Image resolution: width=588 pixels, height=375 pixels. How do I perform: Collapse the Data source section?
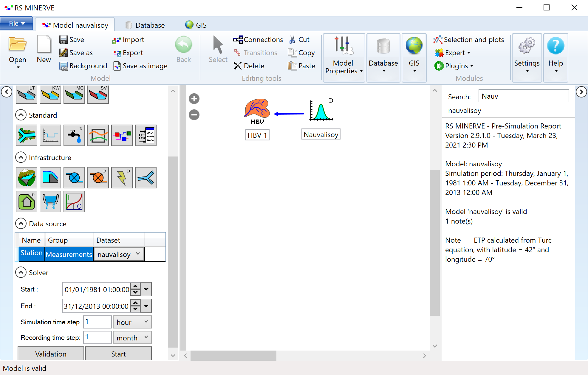point(21,224)
